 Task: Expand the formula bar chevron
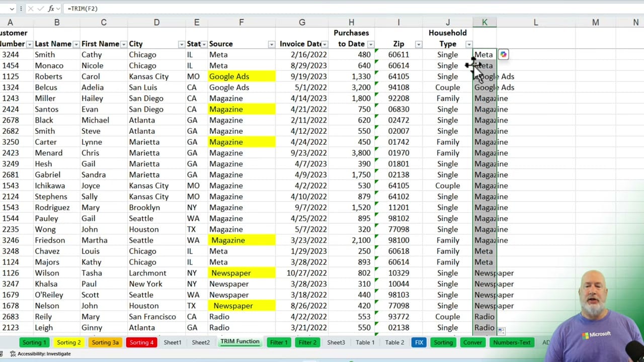click(58, 8)
